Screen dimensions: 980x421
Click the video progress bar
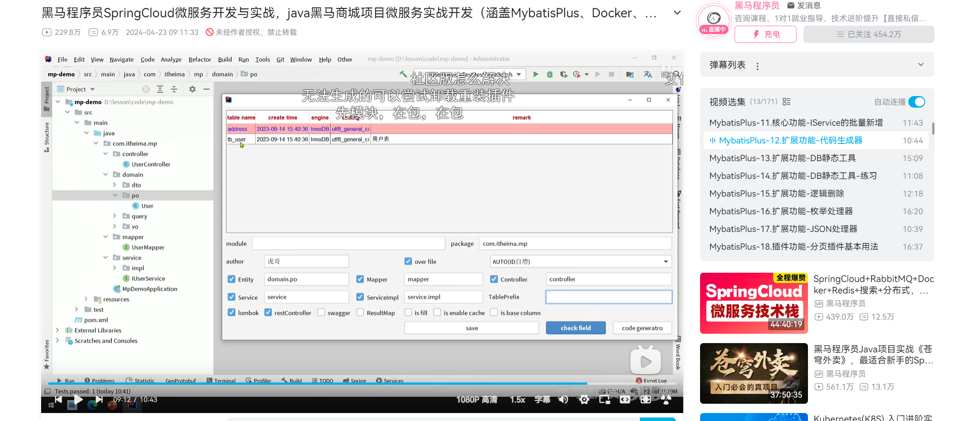[362, 383]
